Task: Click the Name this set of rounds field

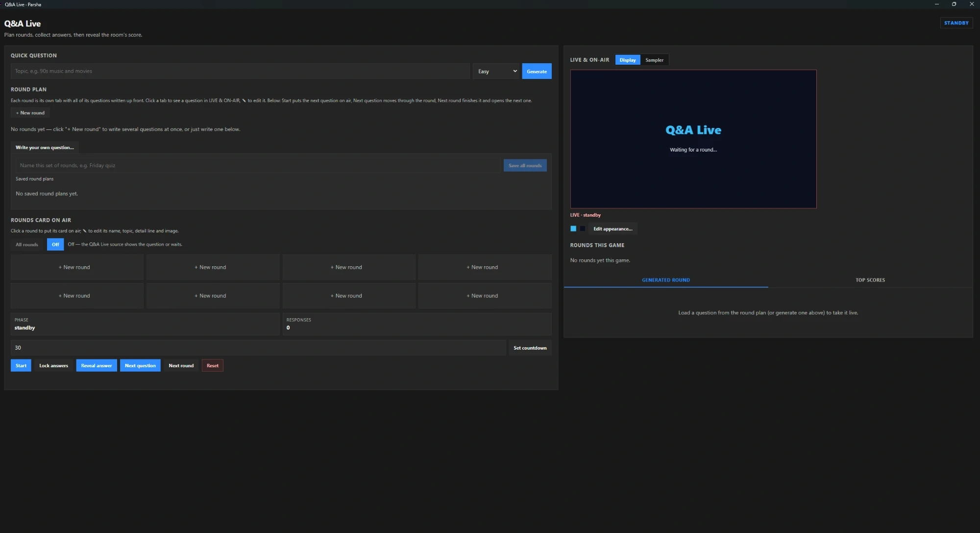Action: tap(258, 165)
